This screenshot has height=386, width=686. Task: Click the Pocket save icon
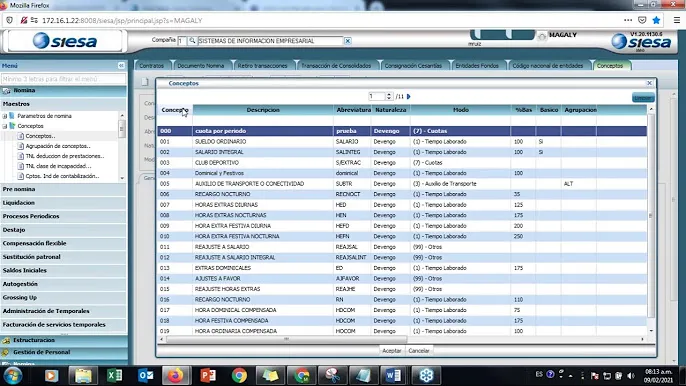[x=642, y=20]
